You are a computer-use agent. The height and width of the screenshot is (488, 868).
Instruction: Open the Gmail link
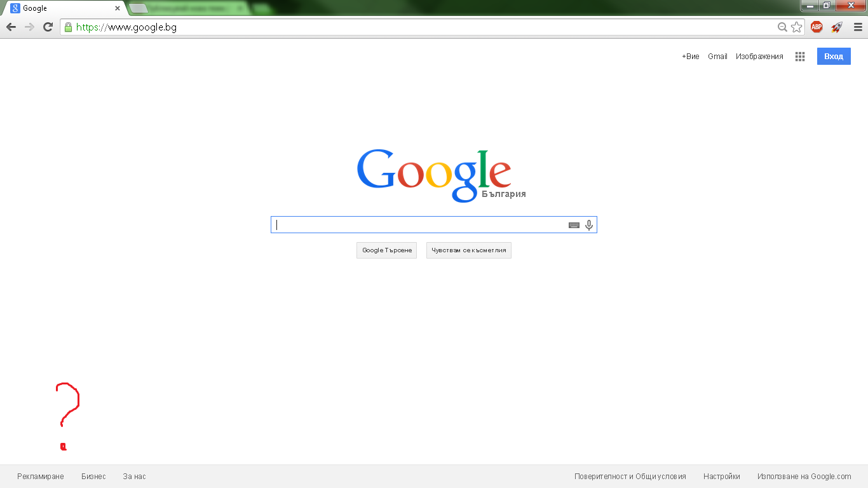(x=717, y=57)
